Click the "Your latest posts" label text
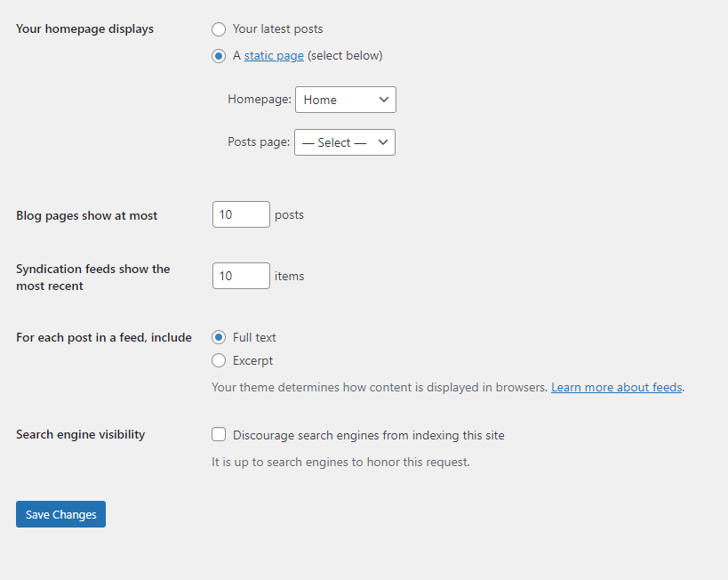Screen dimensions: 728x580 (x=278, y=29)
